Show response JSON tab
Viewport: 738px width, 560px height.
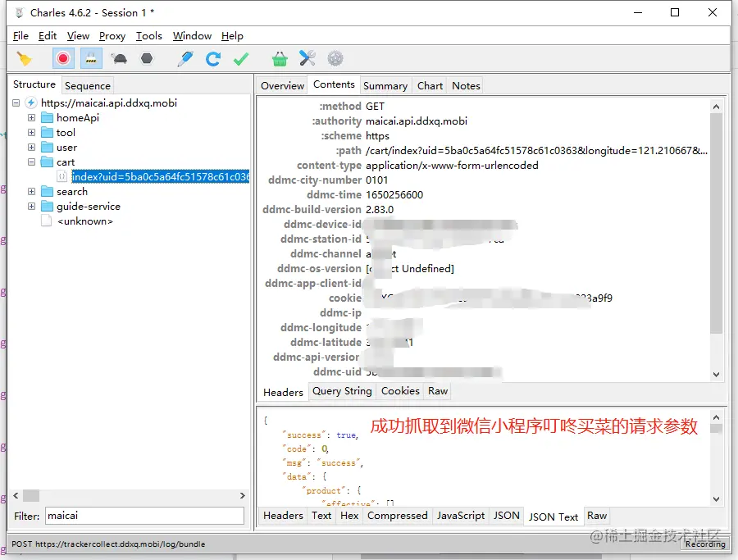(x=507, y=516)
